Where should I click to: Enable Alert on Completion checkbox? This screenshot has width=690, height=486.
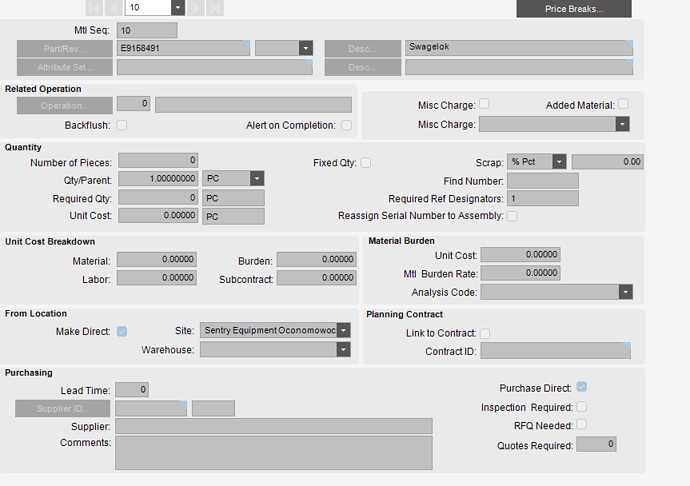[x=347, y=125]
